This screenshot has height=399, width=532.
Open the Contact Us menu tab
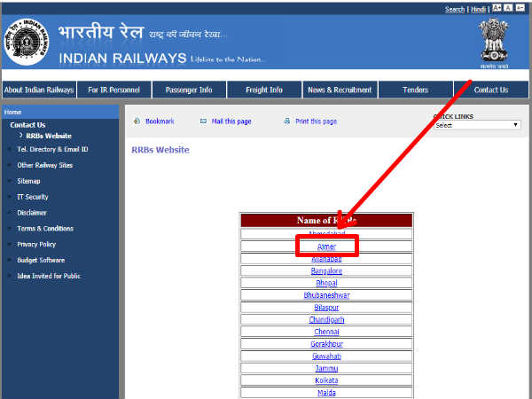pos(491,90)
